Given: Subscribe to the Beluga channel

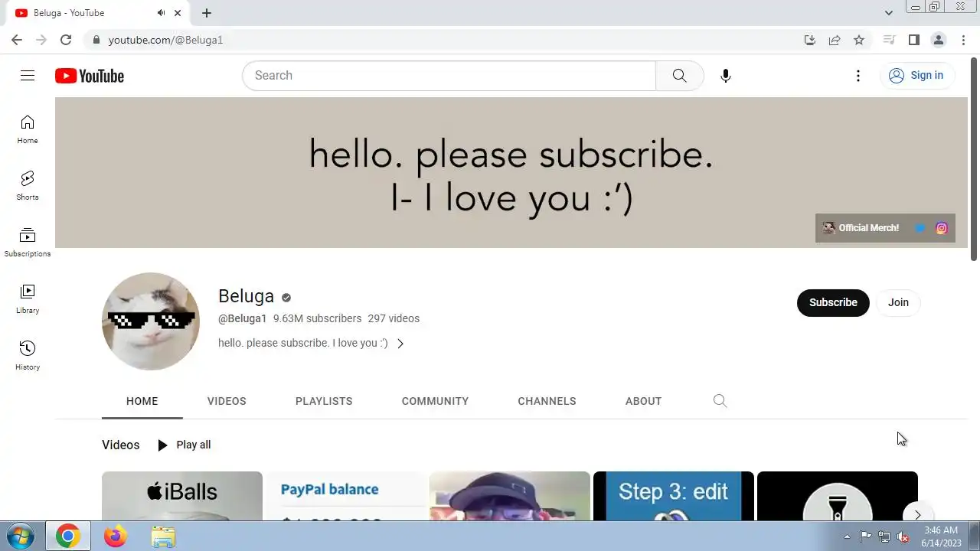Looking at the screenshot, I should click(833, 302).
